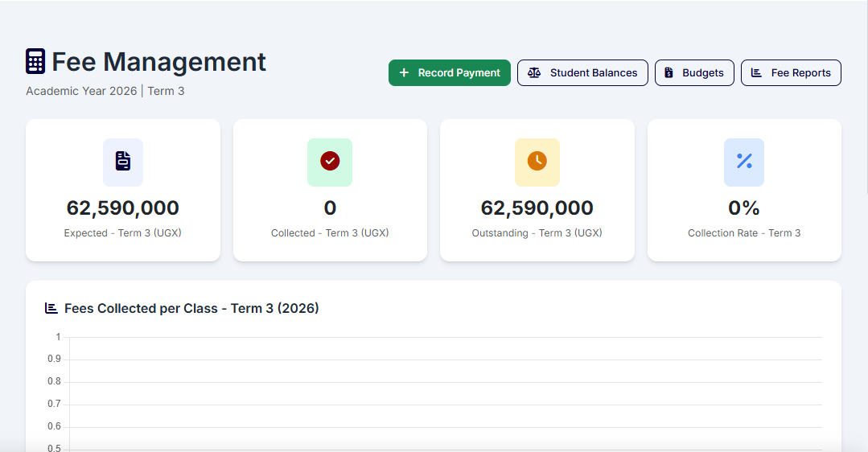Click the Expected - Term 3 (UGX) label
Screen dimensions: 868x452
tap(123, 233)
